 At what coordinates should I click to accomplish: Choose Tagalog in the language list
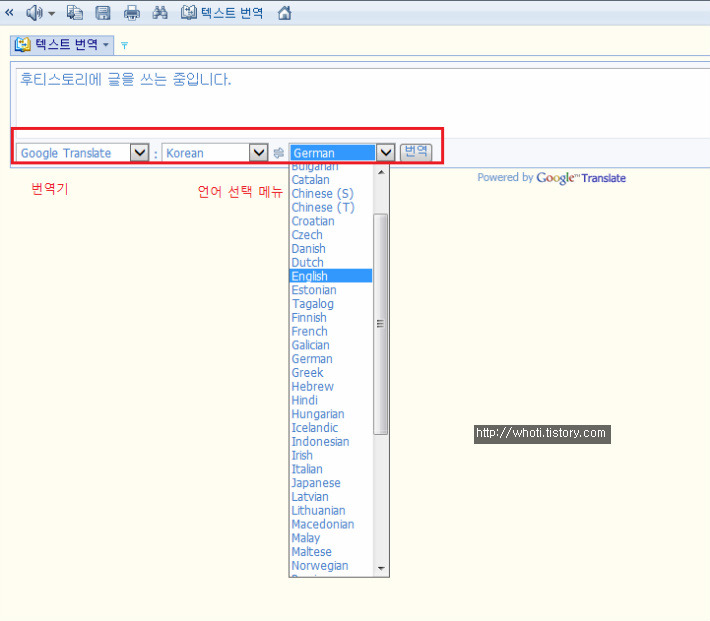(x=331, y=304)
